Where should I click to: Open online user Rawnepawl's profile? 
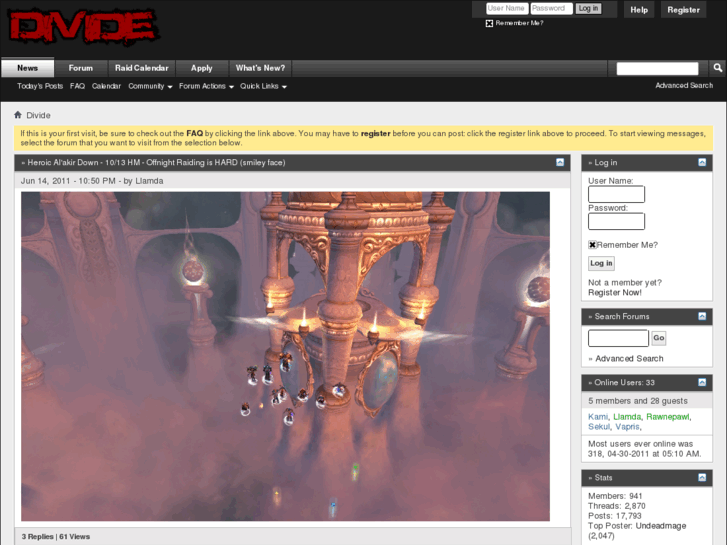tap(668, 417)
